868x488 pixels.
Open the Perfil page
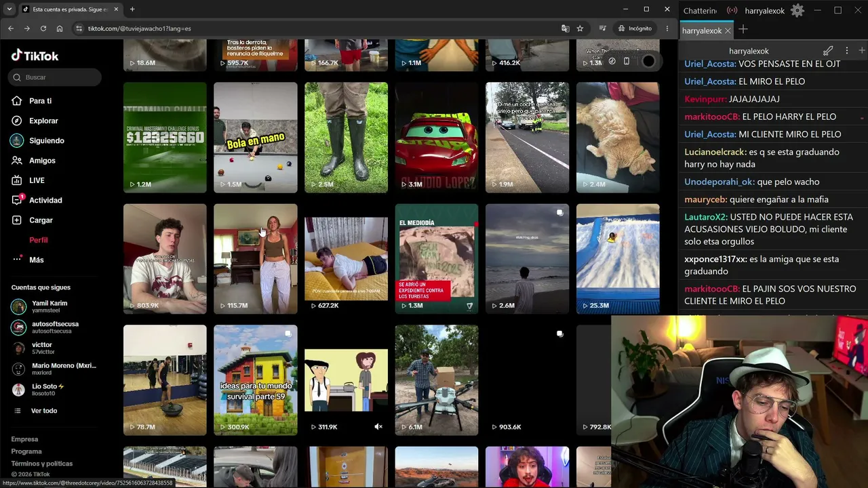coord(38,240)
